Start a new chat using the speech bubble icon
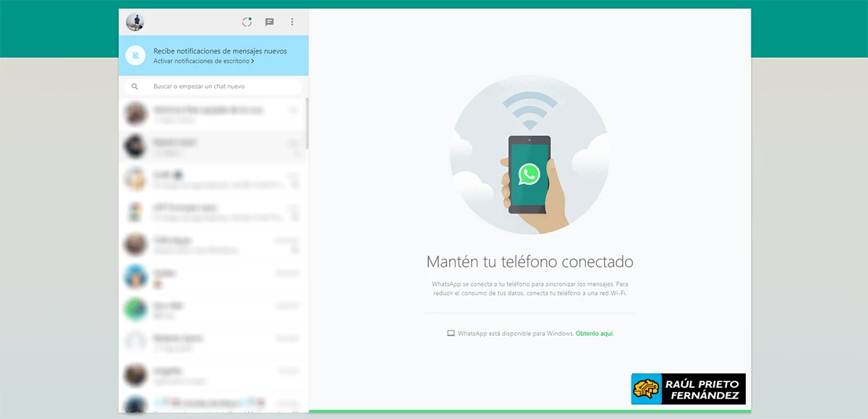This screenshot has height=419, width=868. [269, 22]
